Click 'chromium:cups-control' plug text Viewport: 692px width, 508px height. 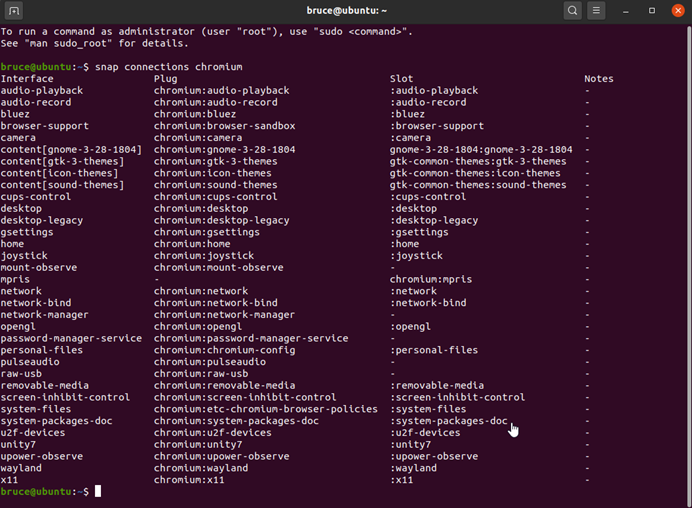216,197
